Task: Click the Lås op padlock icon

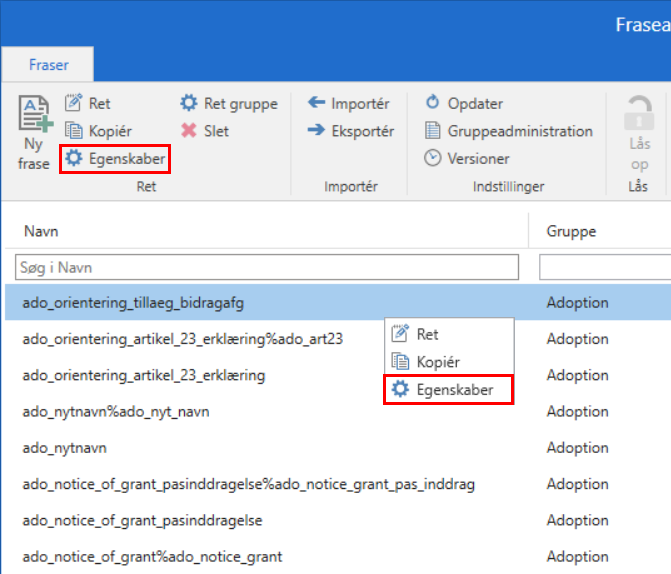Action: (x=639, y=113)
